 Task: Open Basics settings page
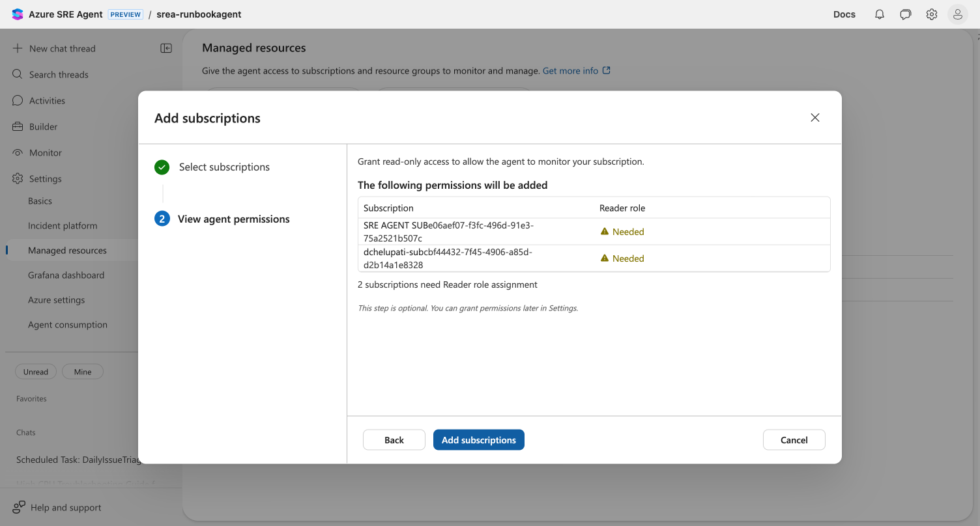(40, 201)
